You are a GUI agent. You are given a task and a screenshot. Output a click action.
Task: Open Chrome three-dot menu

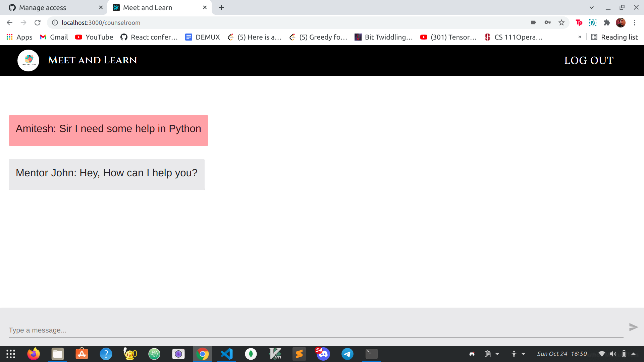[x=634, y=22]
